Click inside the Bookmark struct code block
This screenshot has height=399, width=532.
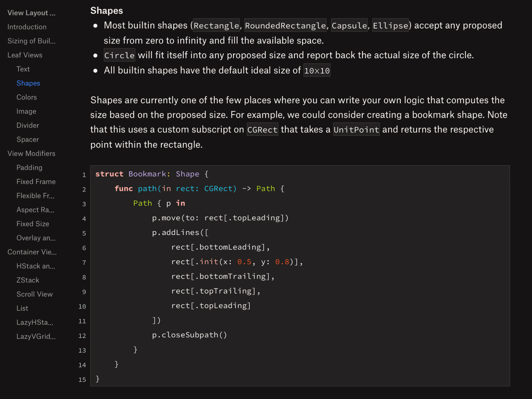click(x=352, y=275)
